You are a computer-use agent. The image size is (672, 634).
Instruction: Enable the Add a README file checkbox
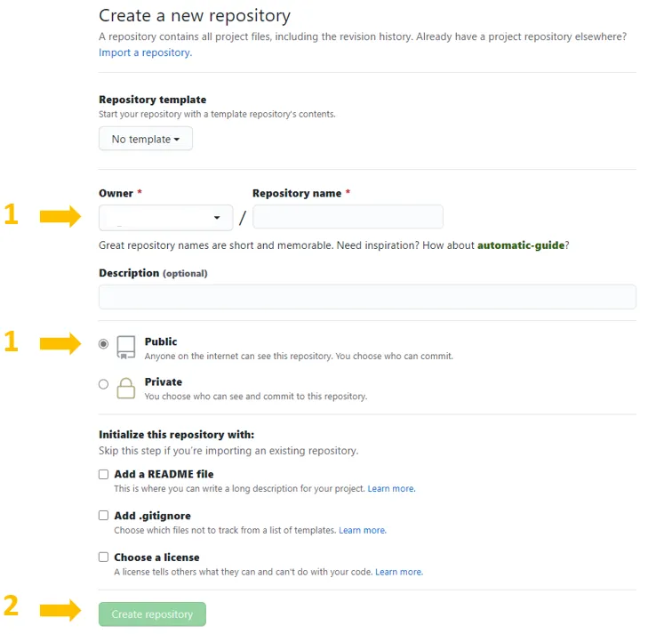tap(103, 474)
